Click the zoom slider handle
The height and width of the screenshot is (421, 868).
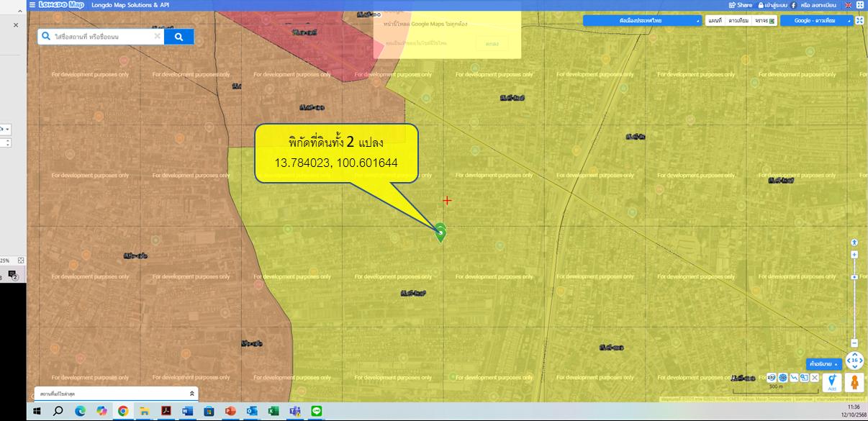coord(854,277)
